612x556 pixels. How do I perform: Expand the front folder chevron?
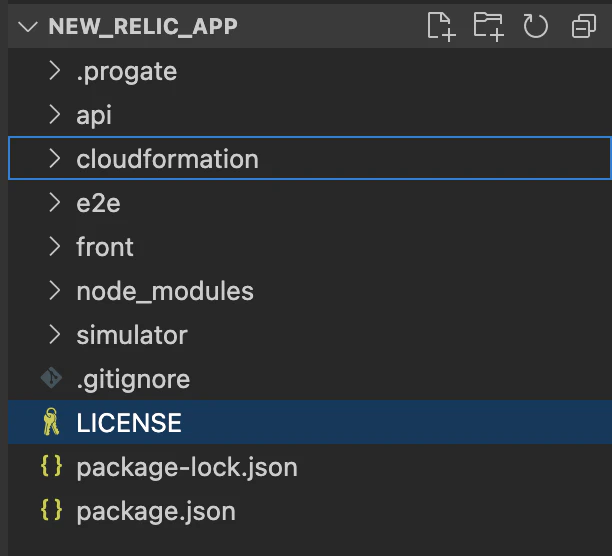(x=55, y=247)
